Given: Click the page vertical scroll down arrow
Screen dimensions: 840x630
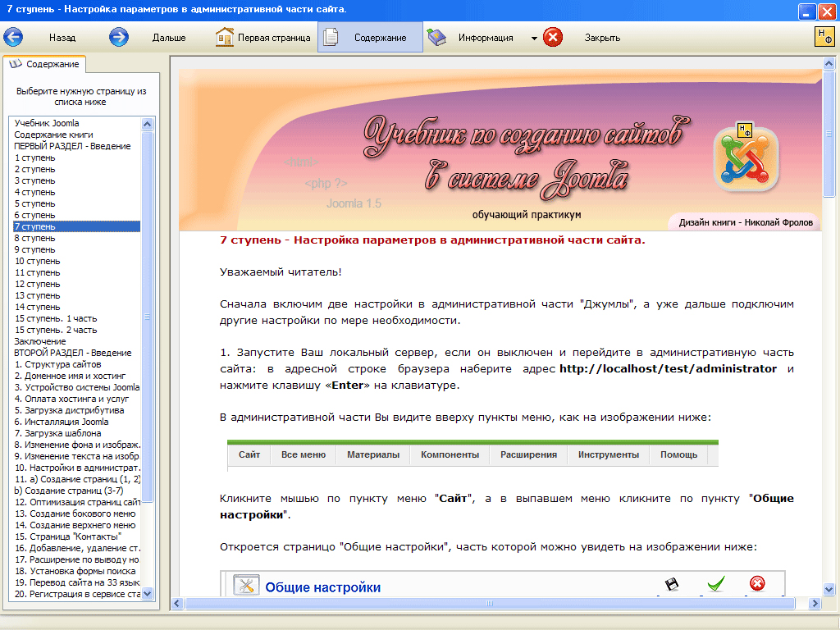Looking at the screenshot, I should (x=829, y=590).
